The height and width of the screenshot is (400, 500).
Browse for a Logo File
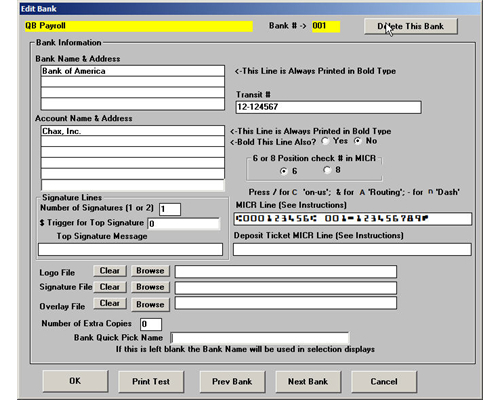[150, 271]
